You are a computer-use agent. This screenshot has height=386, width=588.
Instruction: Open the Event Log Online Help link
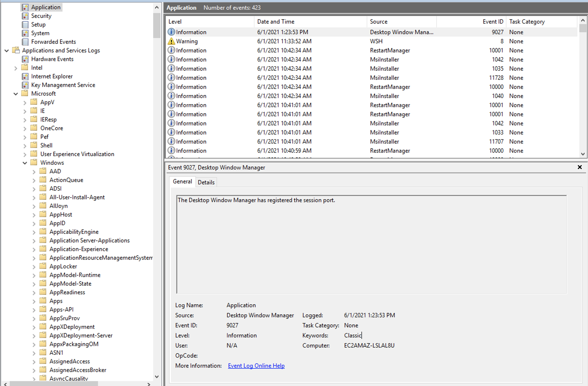(256, 366)
